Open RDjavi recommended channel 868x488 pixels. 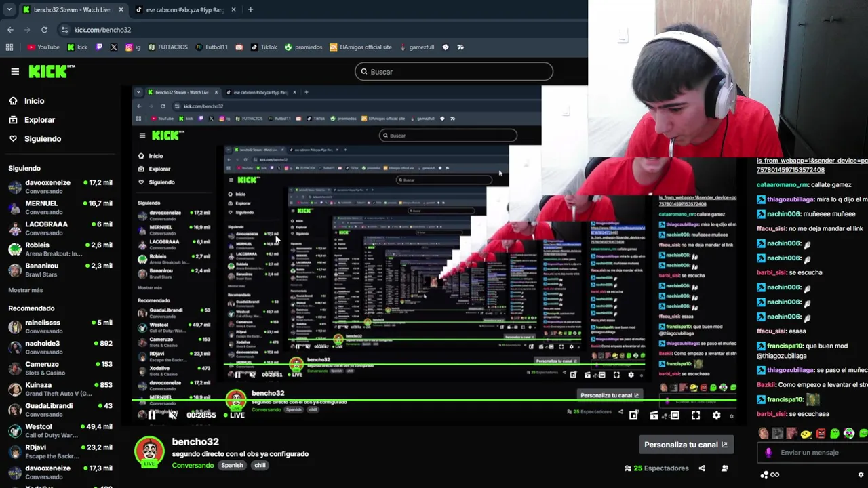point(60,451)
